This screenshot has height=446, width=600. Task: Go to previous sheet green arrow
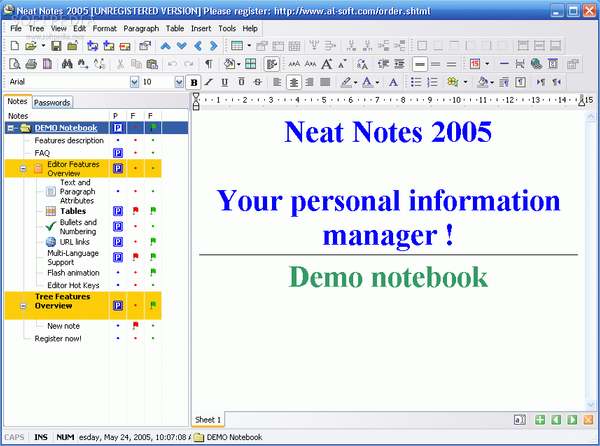[x=556, y=420]
